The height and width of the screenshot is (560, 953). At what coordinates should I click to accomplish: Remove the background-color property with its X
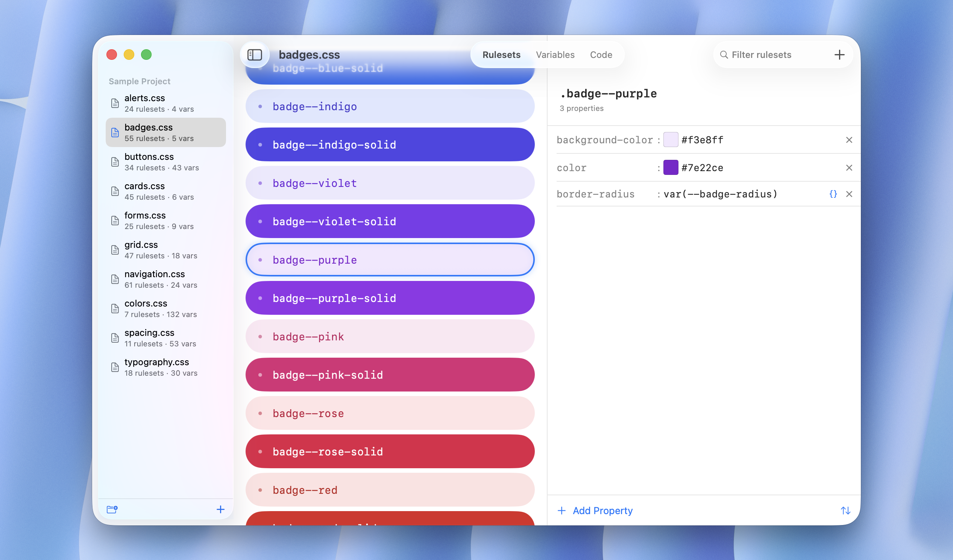point(849,140)
